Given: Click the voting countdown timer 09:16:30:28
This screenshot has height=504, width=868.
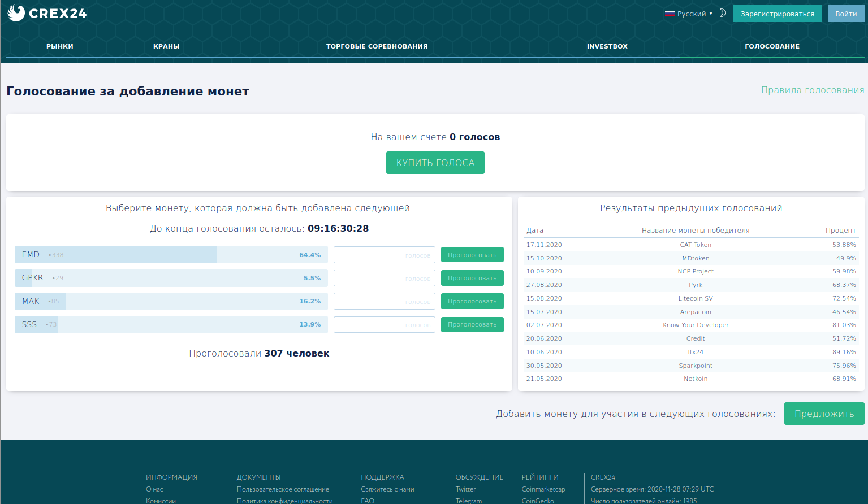Looking at the screenshot, I should 338,229.
